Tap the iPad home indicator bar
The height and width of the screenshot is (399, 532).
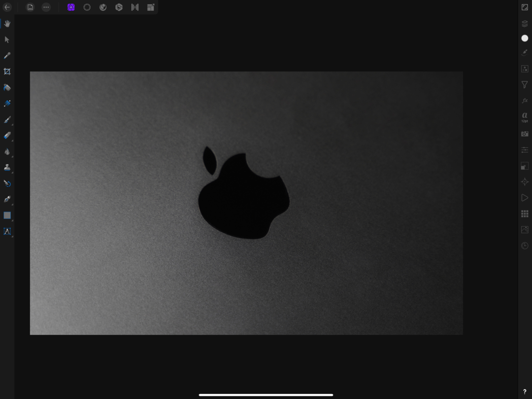coord(266,395)
